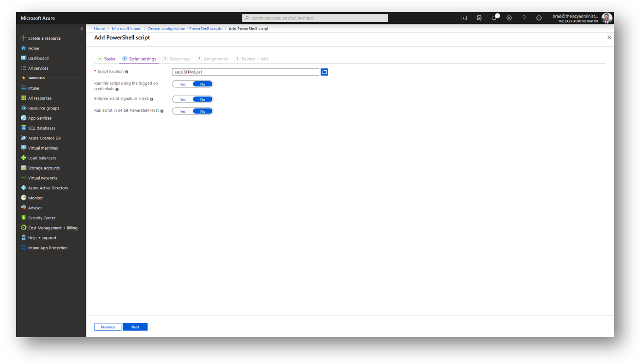Open Home breadcrumb link
This screenshot has height=363, width=644.
[99, 29]
